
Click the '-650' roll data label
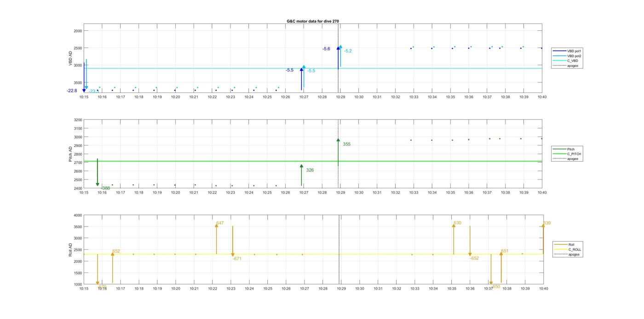tap(495, 287)
